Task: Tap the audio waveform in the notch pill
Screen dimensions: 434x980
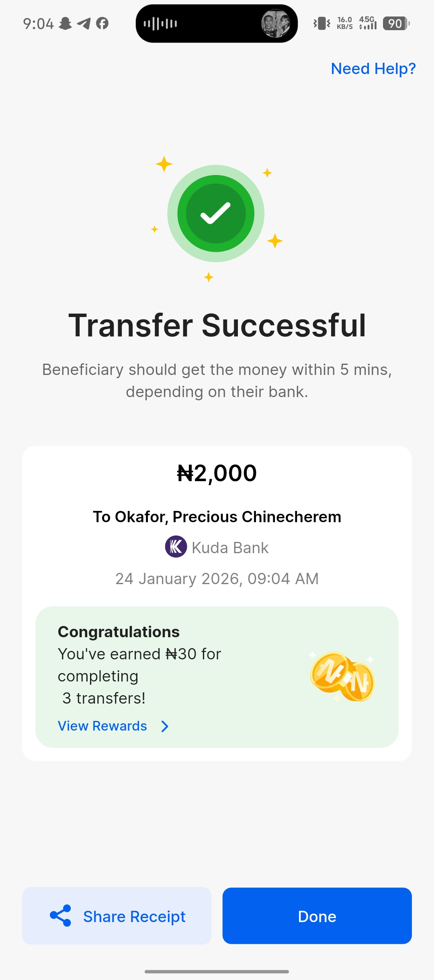Action: [x=160, y=24]
